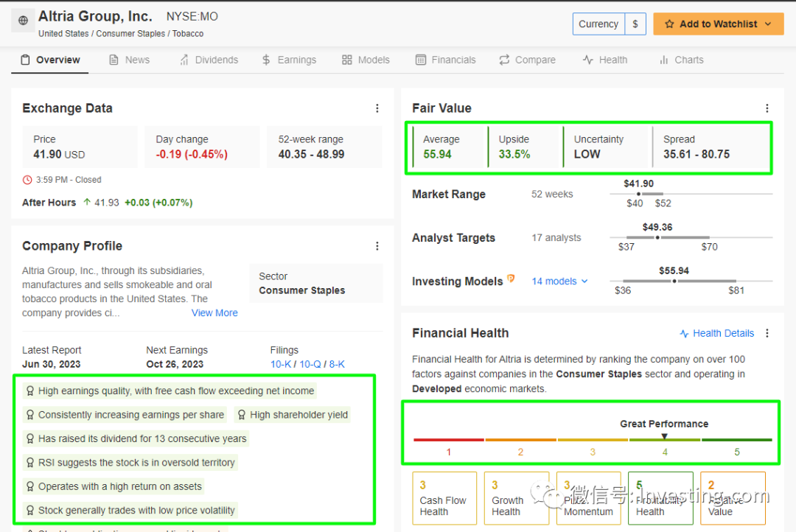Open the Health tab

tap(604, 60)
